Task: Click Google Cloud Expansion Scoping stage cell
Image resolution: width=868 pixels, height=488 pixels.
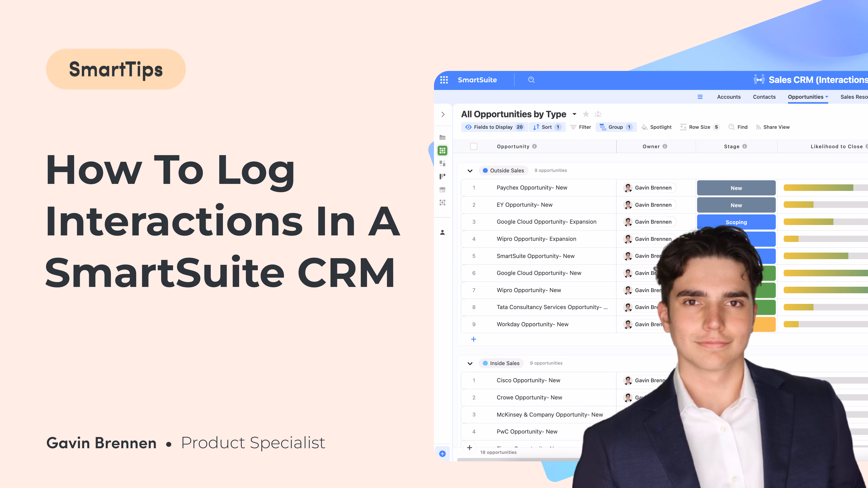Action: [x=736, y=222]
